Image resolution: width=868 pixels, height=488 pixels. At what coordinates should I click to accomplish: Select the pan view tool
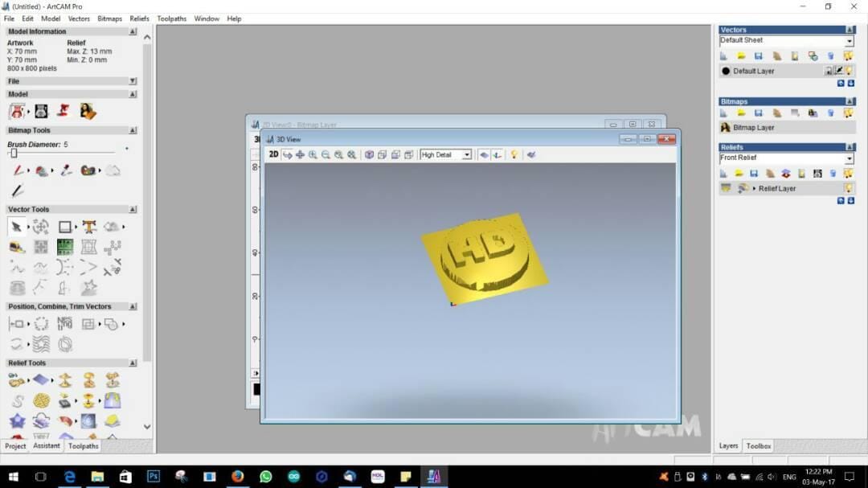[x=300, y=155]
